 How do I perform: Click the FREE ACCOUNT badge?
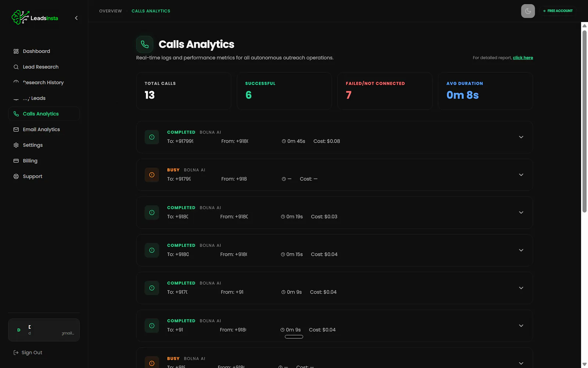(x=558, y=11)
